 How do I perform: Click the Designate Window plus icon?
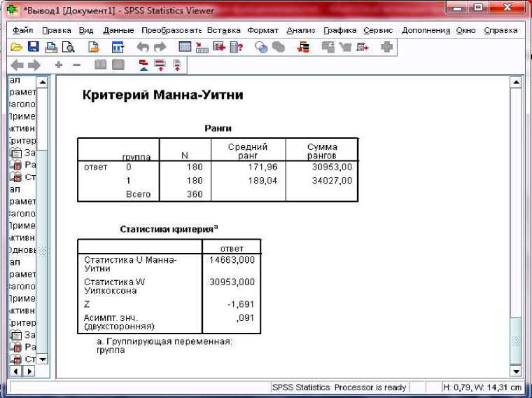pyautogui.click(x=387, y=47)
